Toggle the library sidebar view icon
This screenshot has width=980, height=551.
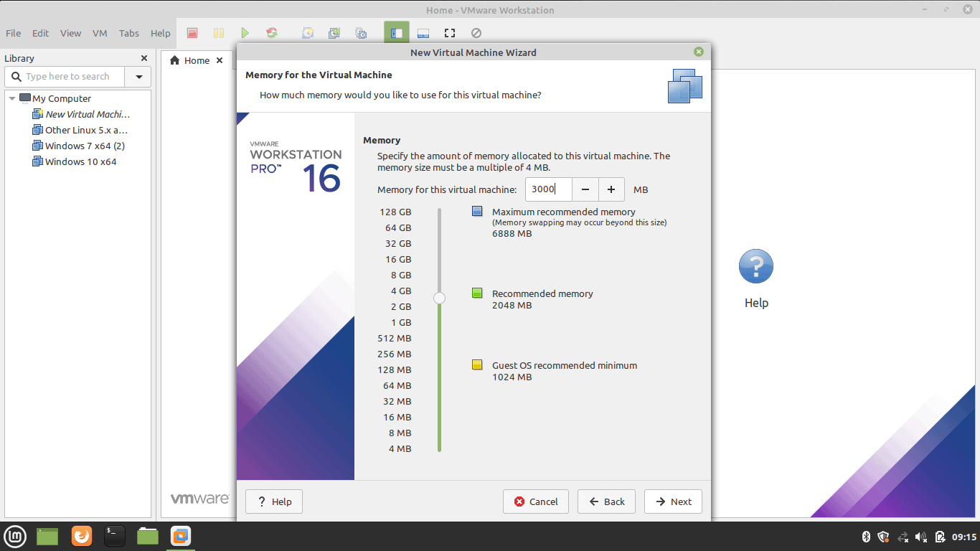(x=396, y=33)
